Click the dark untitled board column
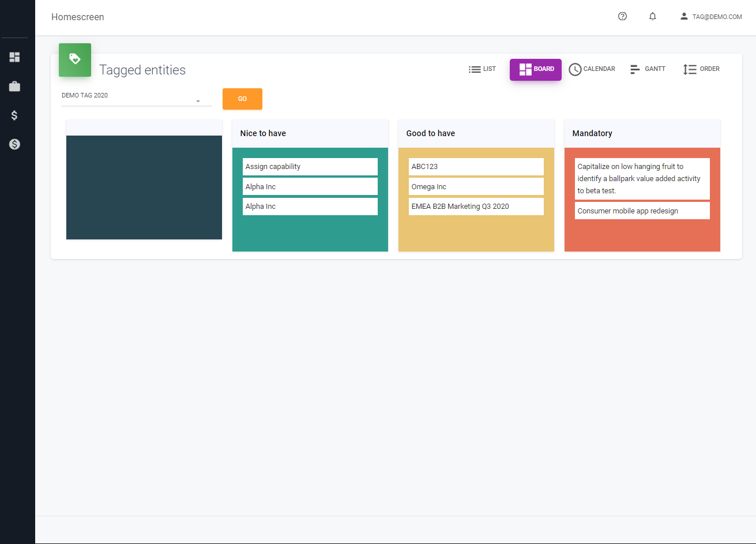Screen dimensions: 756x544 click(144, 187)
